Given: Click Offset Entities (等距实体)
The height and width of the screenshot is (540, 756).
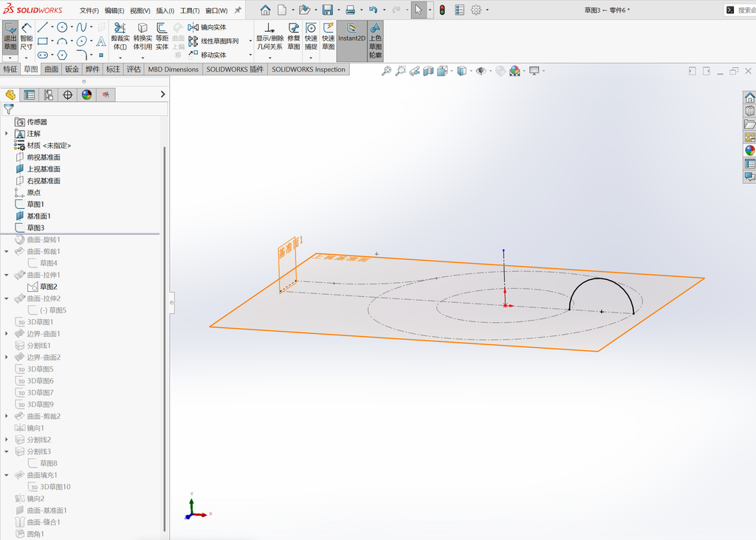Looking at the screenshot, I should (162, 37).
